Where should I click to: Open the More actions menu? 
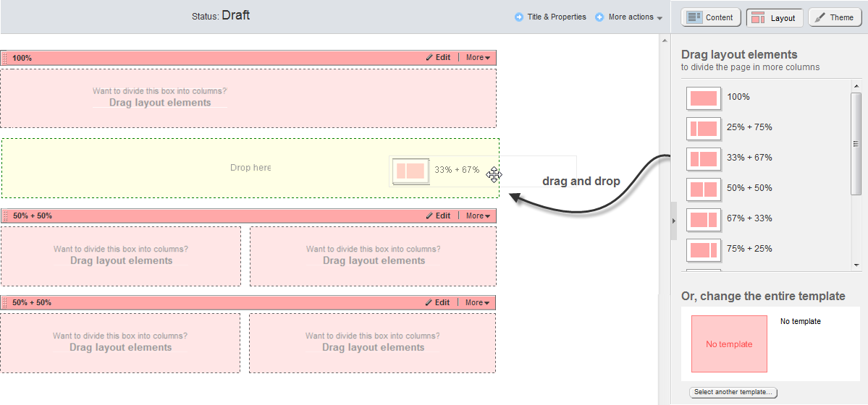[x=629, y=17]
